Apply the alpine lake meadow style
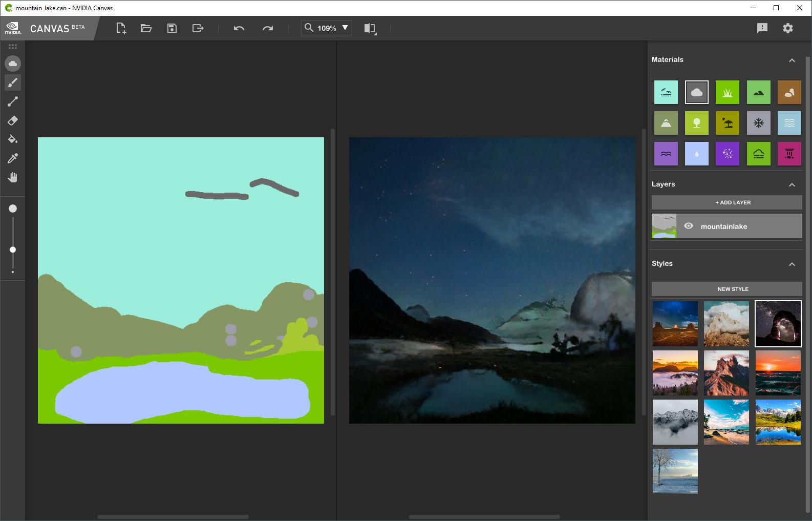The height and width of the screenshot is (521, 812). [778, 422]
